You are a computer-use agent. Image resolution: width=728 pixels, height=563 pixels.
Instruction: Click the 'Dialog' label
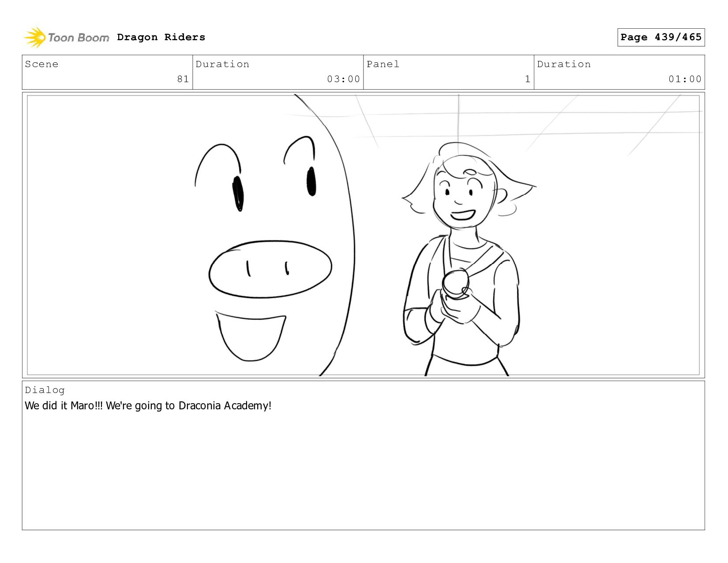tap(45, 390)
